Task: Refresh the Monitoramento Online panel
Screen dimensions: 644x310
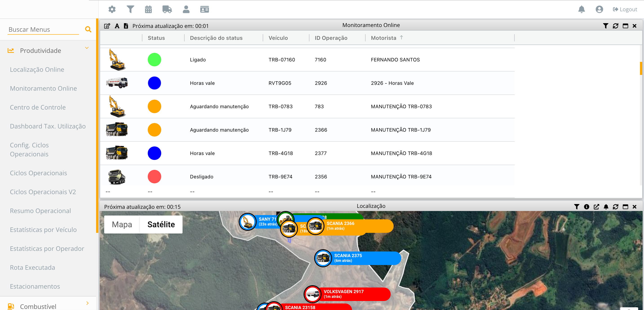Action: pyautogui.click(x=615, y=26)
